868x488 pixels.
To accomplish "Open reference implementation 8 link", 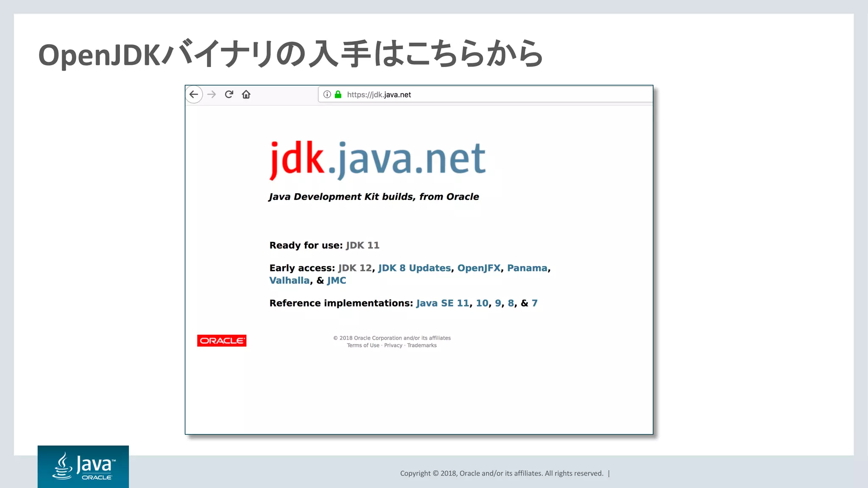I will (x=511, y=303).
